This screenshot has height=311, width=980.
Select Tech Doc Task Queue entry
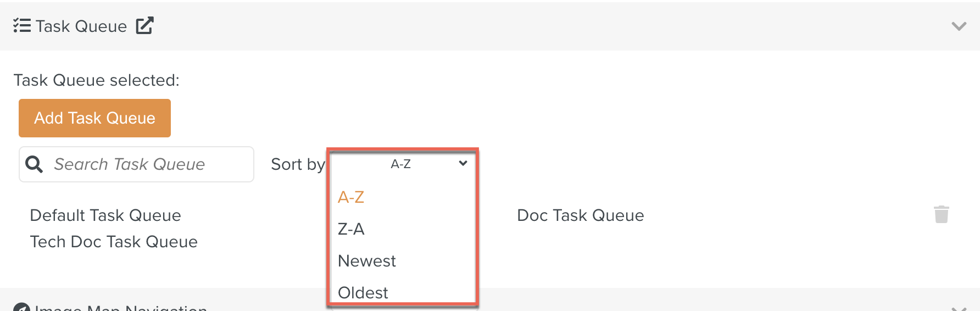click(x=114, y=242)
